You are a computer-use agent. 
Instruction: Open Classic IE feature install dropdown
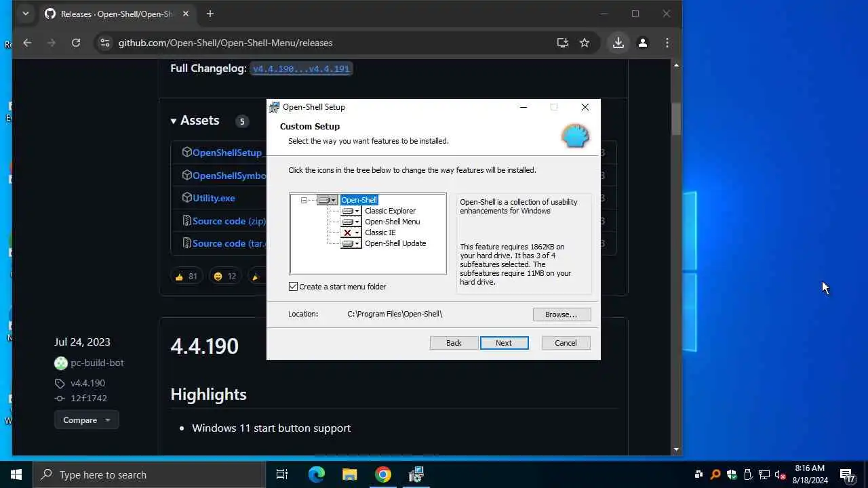351,232
